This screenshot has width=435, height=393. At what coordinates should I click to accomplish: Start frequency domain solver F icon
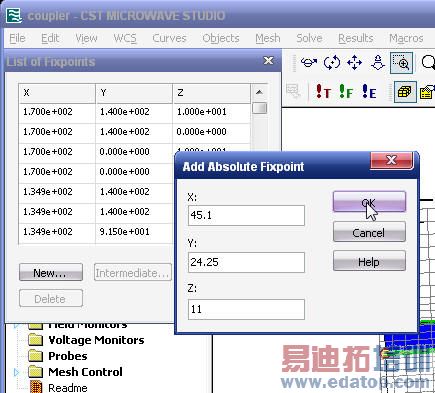tap(346, 92)
